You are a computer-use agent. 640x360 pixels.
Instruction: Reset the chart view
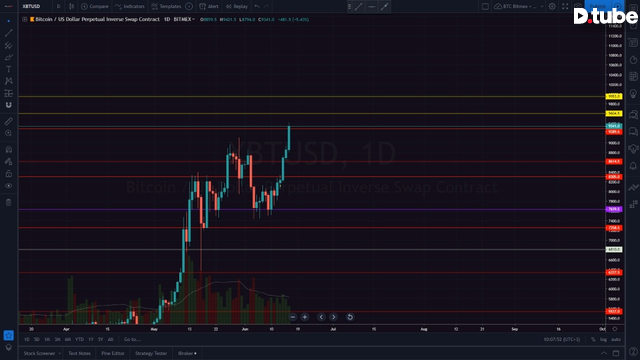350,317
